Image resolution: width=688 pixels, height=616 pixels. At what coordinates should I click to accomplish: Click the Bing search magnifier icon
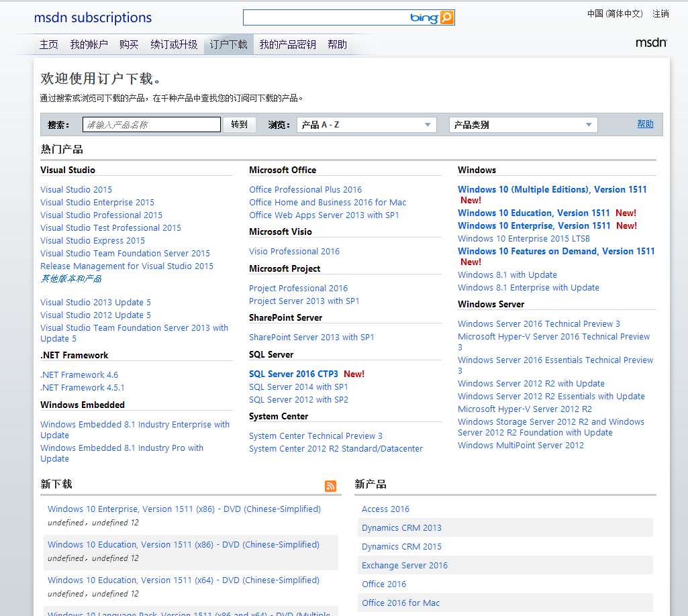click(x=446, y=17)
